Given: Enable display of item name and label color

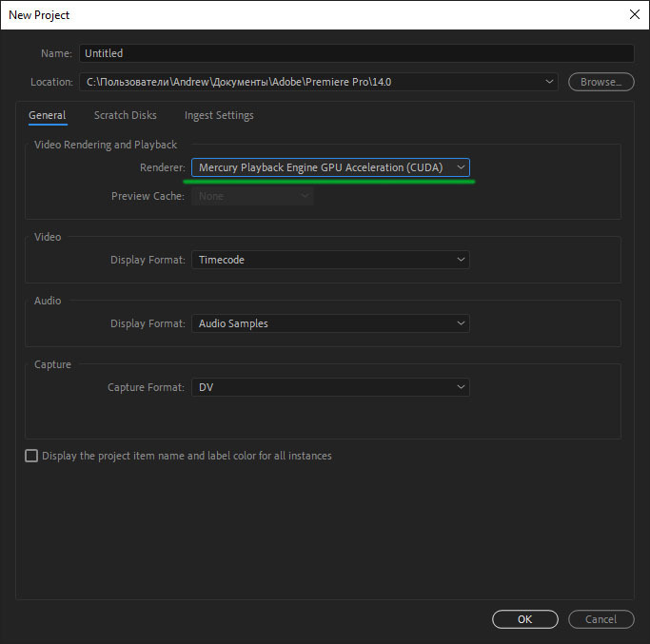Looking at the screenshot, I should 31,456.
